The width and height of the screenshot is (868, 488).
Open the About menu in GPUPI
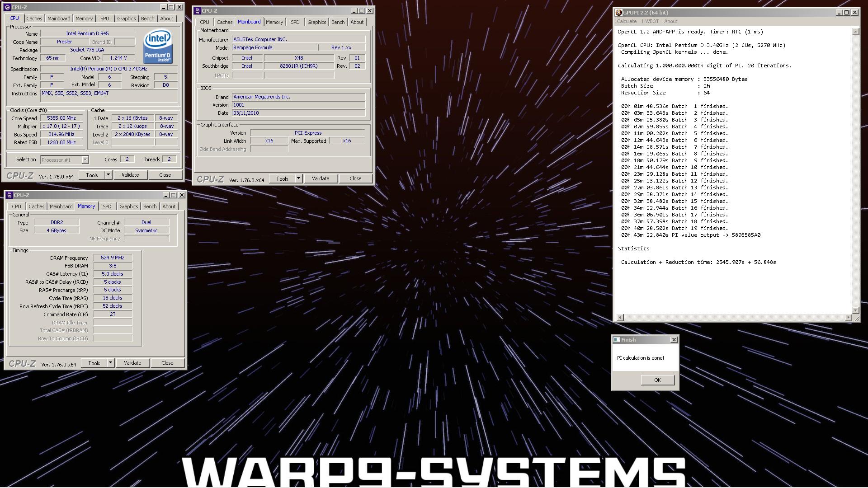click(670, 21)
